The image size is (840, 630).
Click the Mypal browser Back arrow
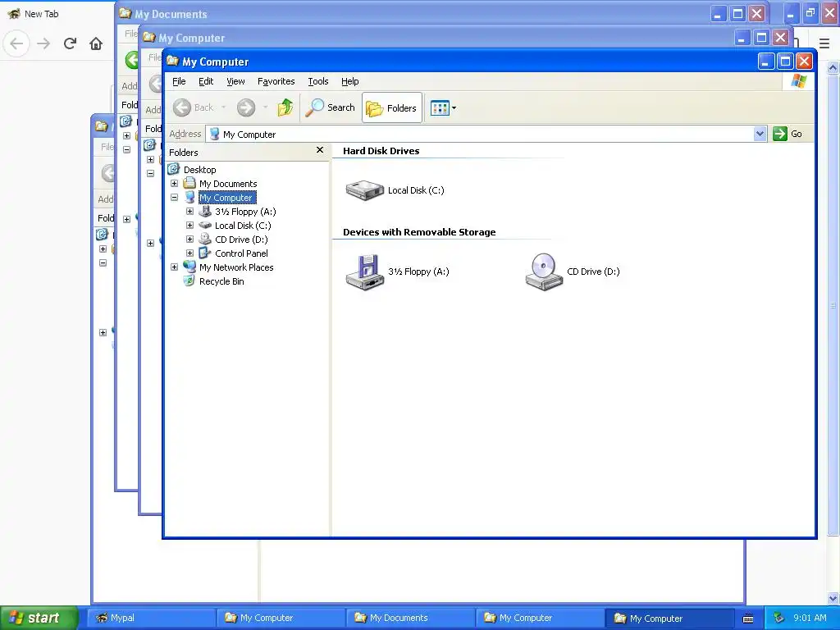[x=16, y=43]
